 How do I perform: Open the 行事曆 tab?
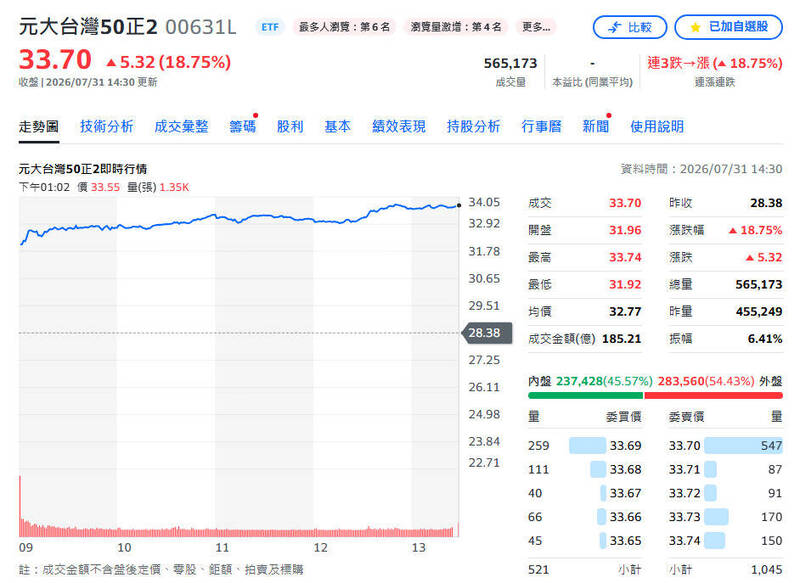541,126
